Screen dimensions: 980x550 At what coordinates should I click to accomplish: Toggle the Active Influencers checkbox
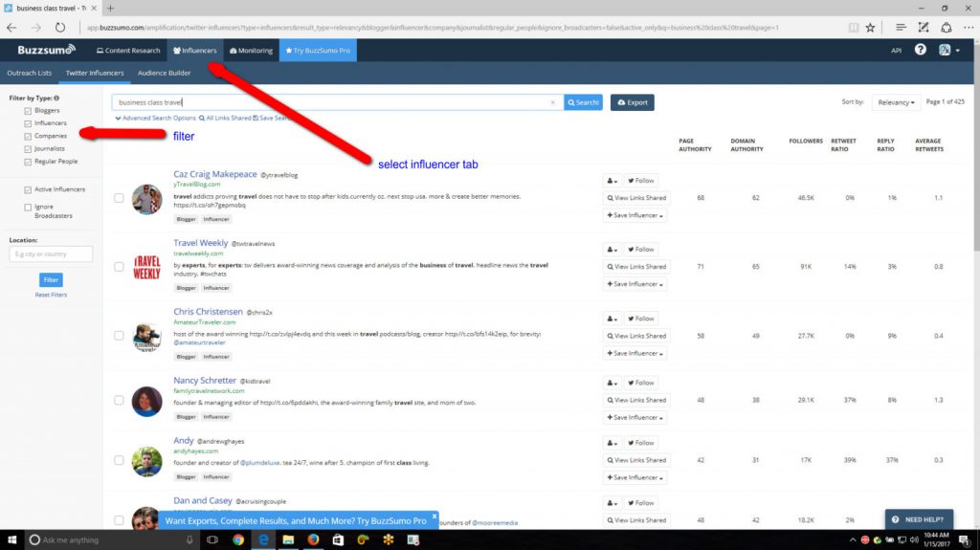28,190
